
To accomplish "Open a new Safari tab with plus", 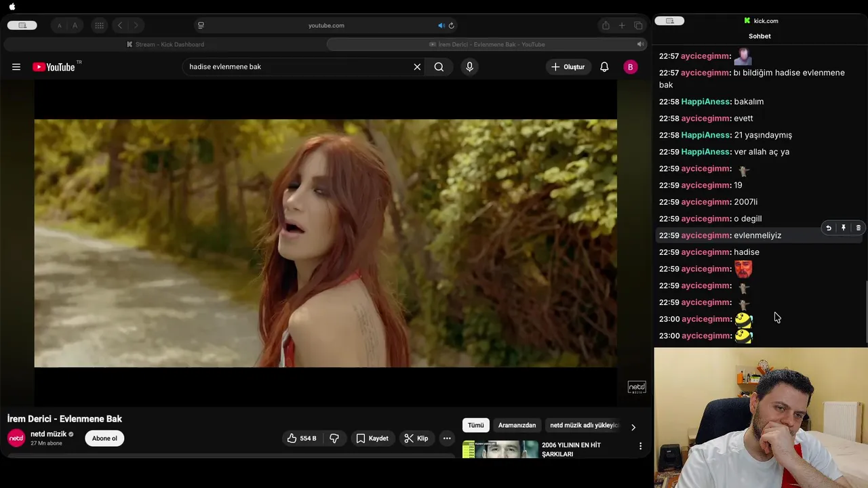I will click(622, 26).
